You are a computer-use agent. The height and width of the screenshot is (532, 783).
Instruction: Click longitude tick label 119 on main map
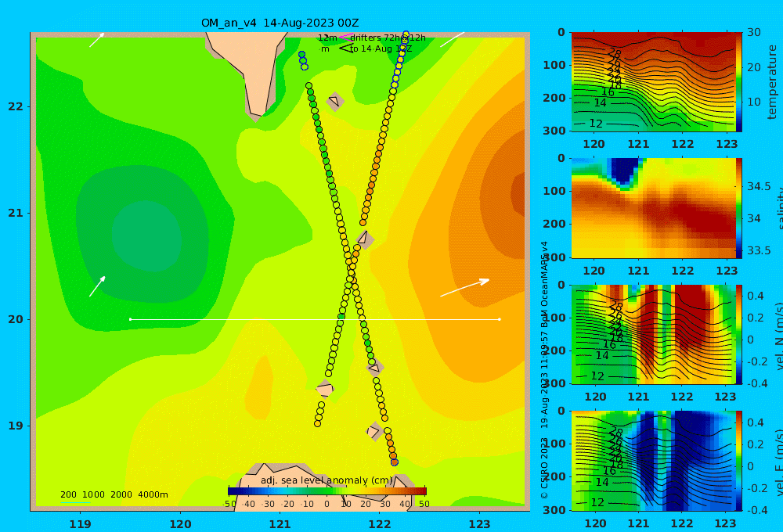(x=80, y=524)
